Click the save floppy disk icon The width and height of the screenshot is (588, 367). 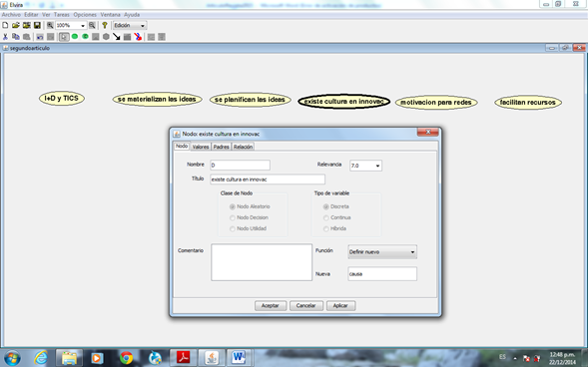(37, 25)
